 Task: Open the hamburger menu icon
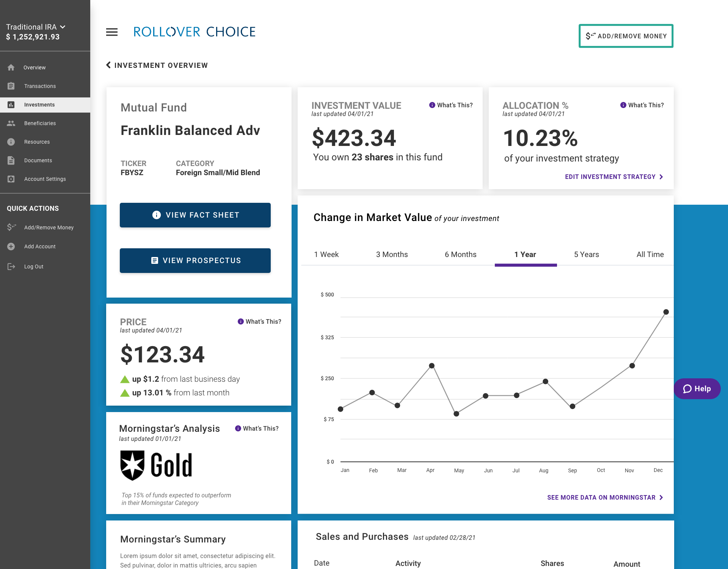coord(112,32)
